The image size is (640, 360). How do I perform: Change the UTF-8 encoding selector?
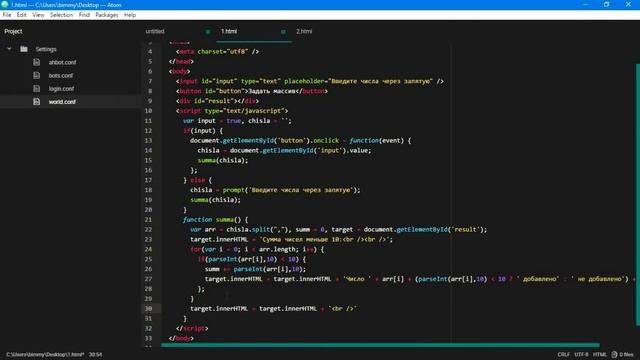(581, 354)
